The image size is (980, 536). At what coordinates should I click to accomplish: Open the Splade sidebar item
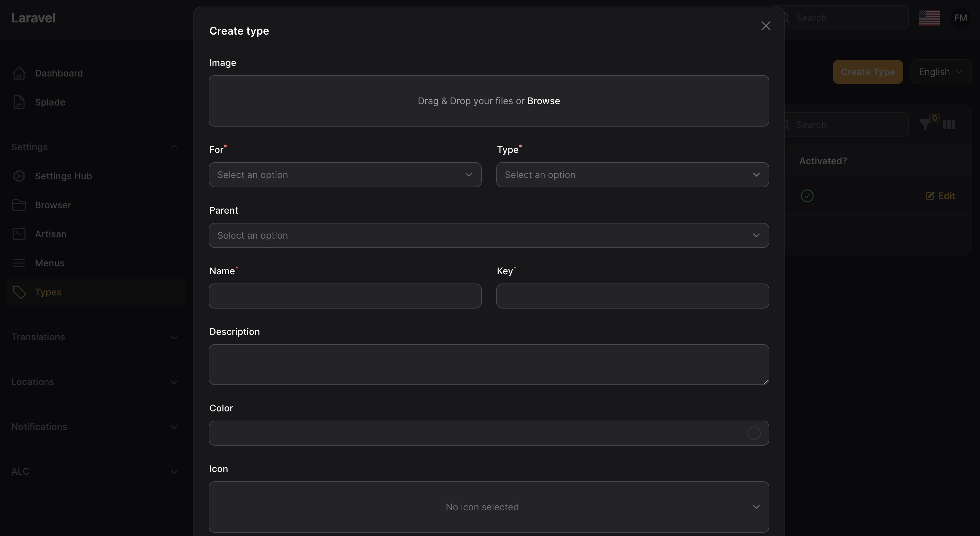click(x=49, y=102)
